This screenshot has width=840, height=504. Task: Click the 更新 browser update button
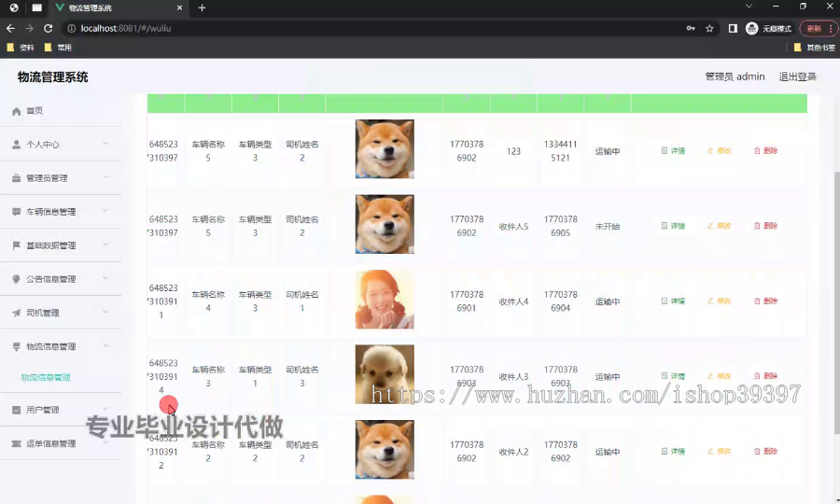coord(814,28)
